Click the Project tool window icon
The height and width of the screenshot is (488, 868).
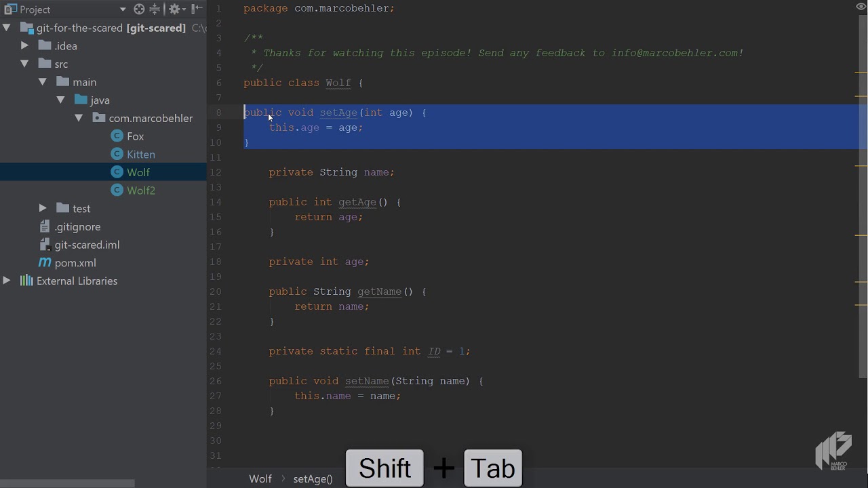pyautogui.click(x=10, y=9)
